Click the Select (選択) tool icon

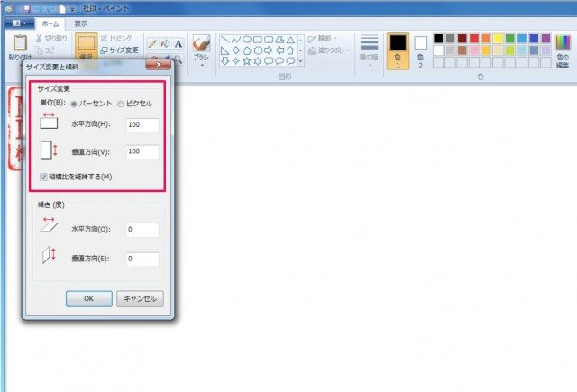tap(86, 45)
